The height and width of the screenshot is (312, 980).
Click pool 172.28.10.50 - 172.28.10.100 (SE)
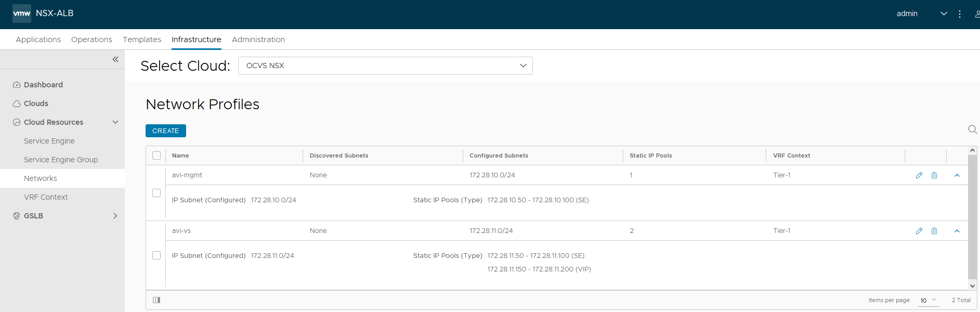pos(538,200)
